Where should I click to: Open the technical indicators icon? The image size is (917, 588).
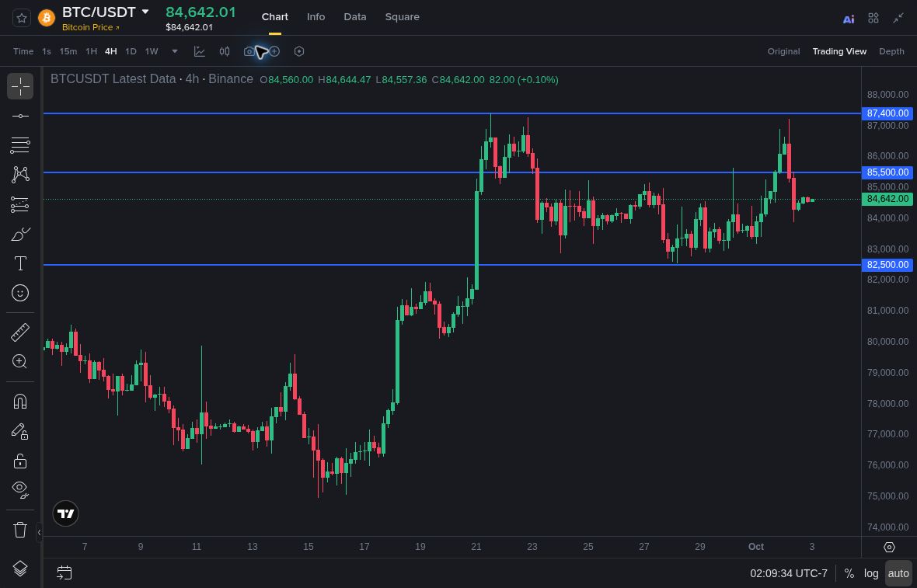(x=200, y=51)
